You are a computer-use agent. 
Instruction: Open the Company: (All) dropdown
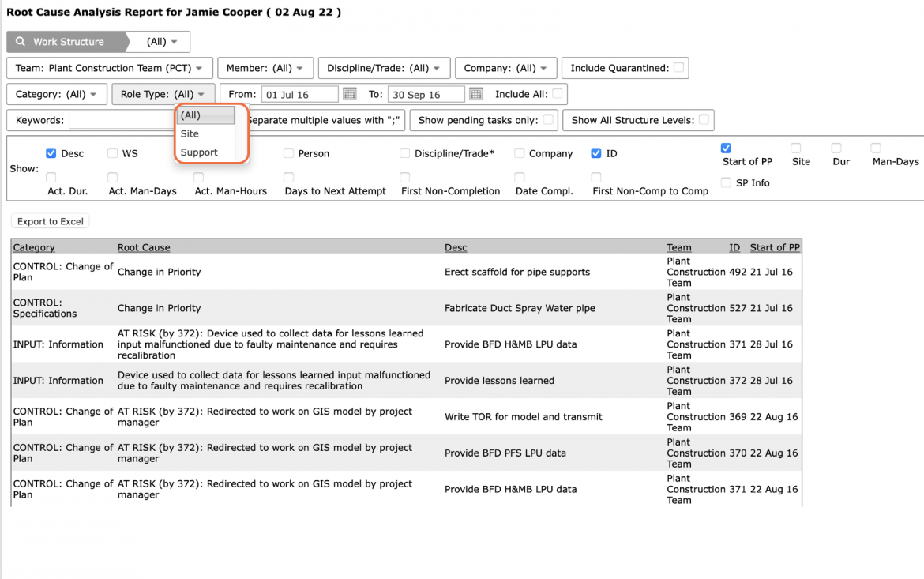click(x=505, y=68)
